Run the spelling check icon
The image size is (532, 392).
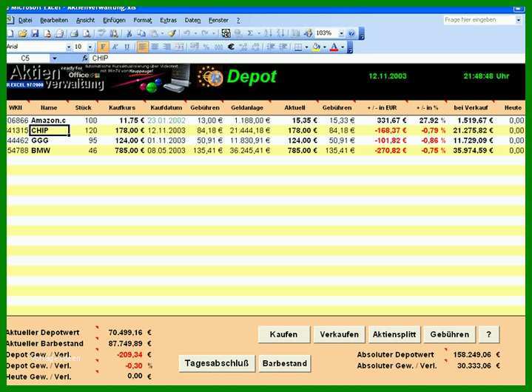(x=102, y=33)
